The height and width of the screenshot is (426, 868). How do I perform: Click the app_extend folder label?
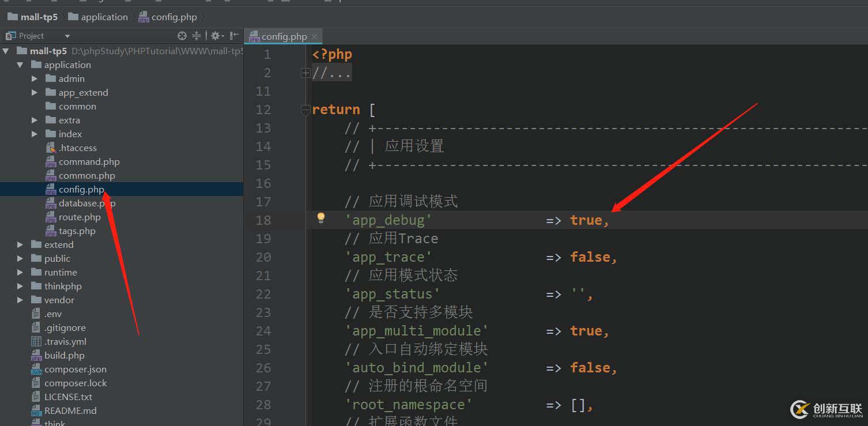(83, 92)
